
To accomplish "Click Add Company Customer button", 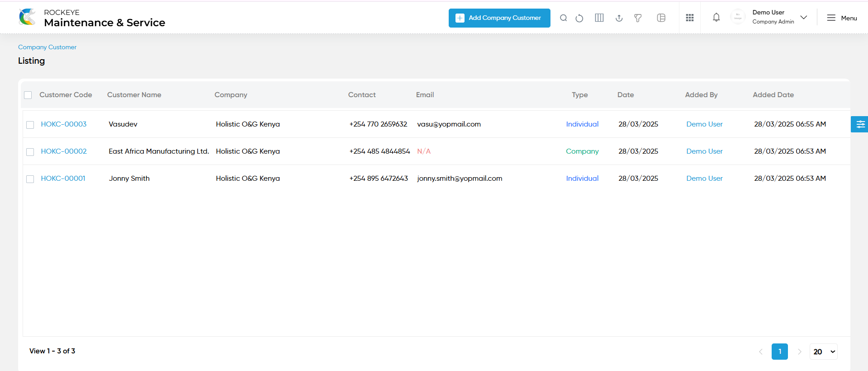I will pyautogui.click(x=499, y=18).
